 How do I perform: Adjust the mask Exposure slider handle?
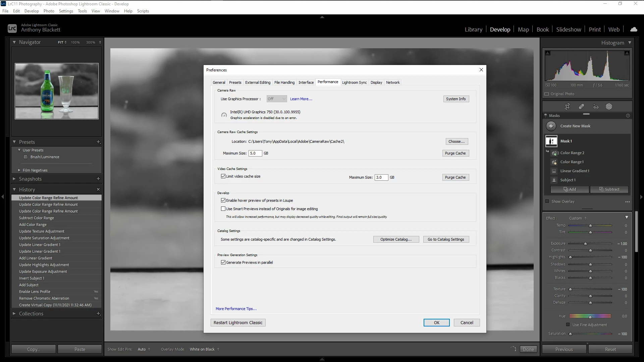coord(585,244)
